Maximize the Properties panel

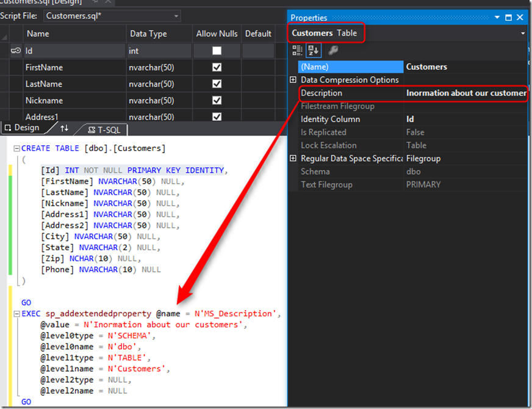508,17
